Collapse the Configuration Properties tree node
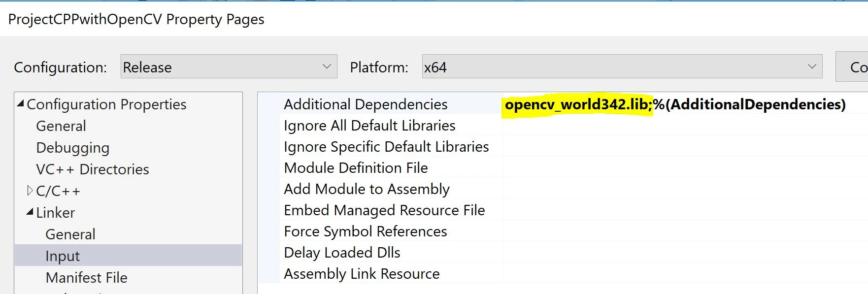The image size is (868, 294). tap(21, 104)
